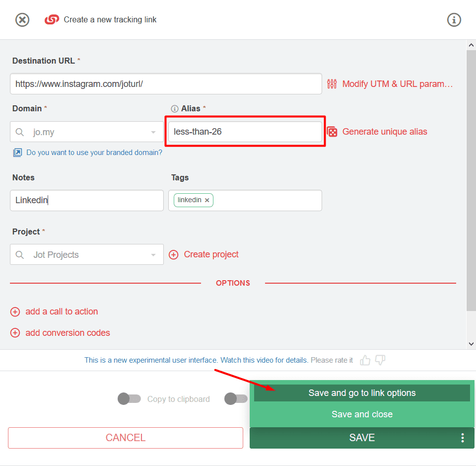The height and width of the screenshot is (466, 476).
Task: Select Save and go to link options
Action: [362, 392]
